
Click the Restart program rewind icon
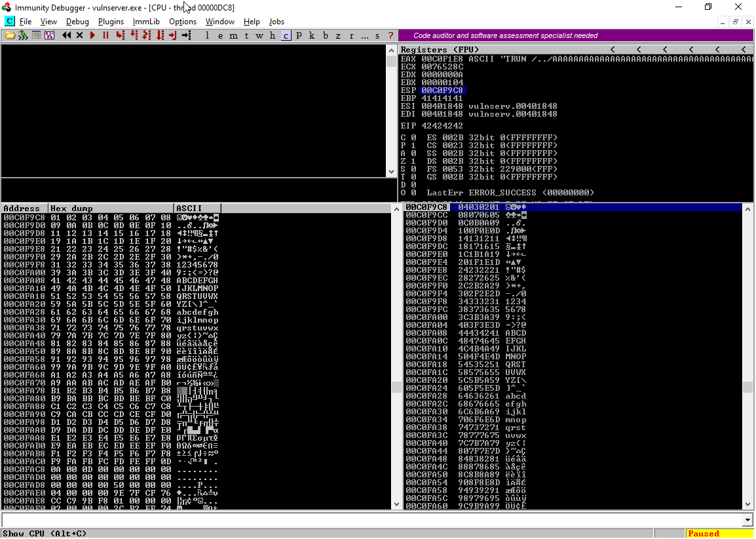point(66,35)
